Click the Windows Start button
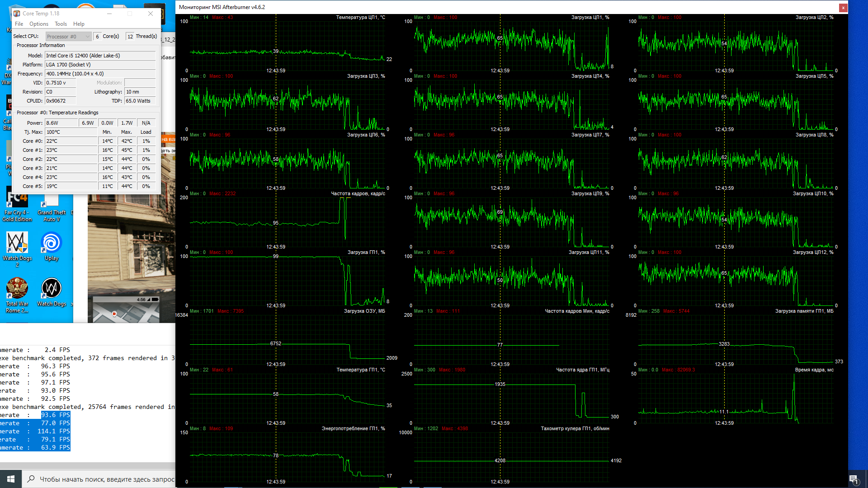This screenshot has height=488, width=868. 11,479
